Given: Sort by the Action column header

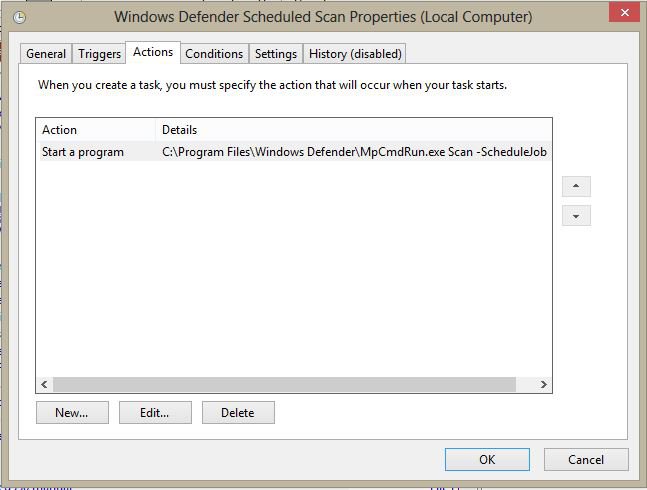Looking at the screenshot, I should pyautogui.click(x=96, y=130).
